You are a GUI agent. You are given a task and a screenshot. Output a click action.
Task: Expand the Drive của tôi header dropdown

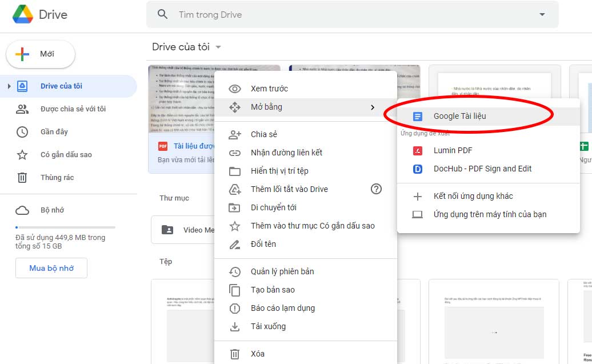[218, 47]
